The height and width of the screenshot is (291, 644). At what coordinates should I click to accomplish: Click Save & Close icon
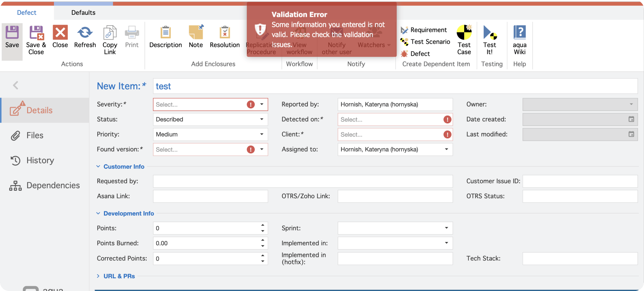(x=36, y=33)
